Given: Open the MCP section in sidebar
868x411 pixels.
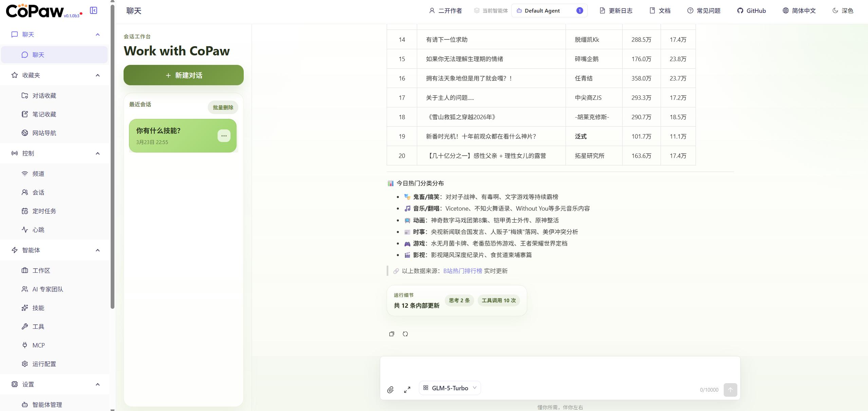Looking at the screenshot, I should pyautogui.click(x=38, y=345).
